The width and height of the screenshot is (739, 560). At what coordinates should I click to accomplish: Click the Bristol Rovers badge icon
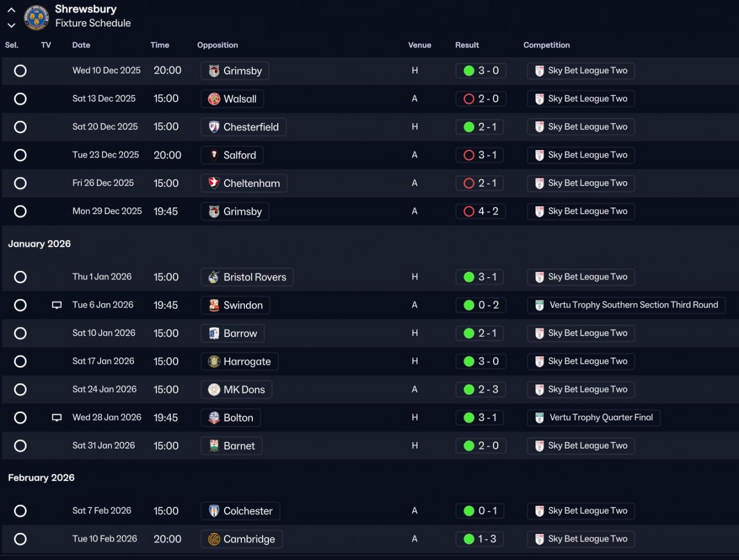214,277
